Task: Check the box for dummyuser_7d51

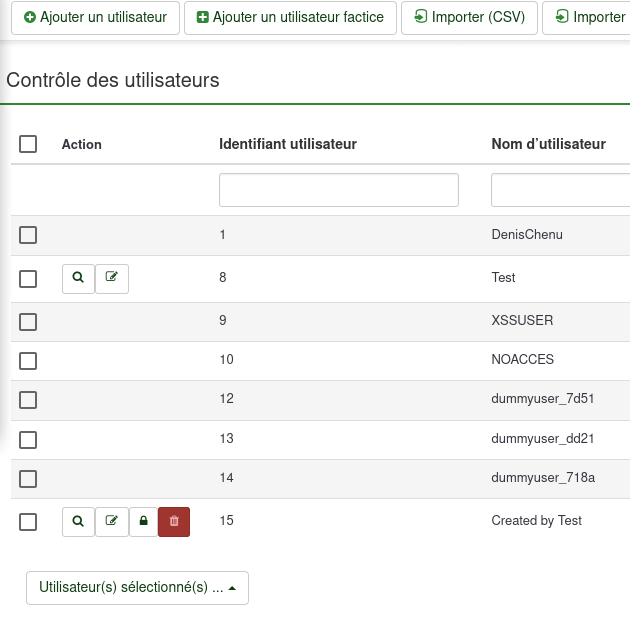Action: [28, 399]
